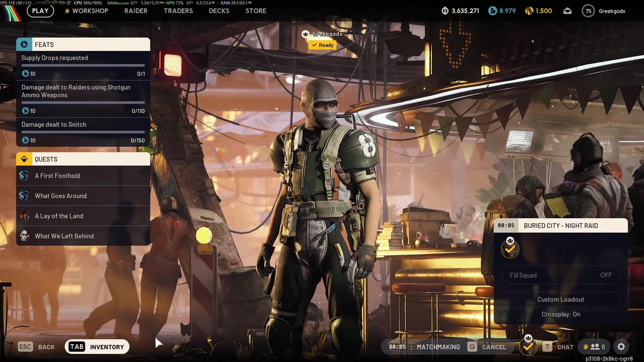The height and width of the screenshot is (362, 644).
Task: Click the MATCHMAKING status label
Action: (x=438, y=347)
